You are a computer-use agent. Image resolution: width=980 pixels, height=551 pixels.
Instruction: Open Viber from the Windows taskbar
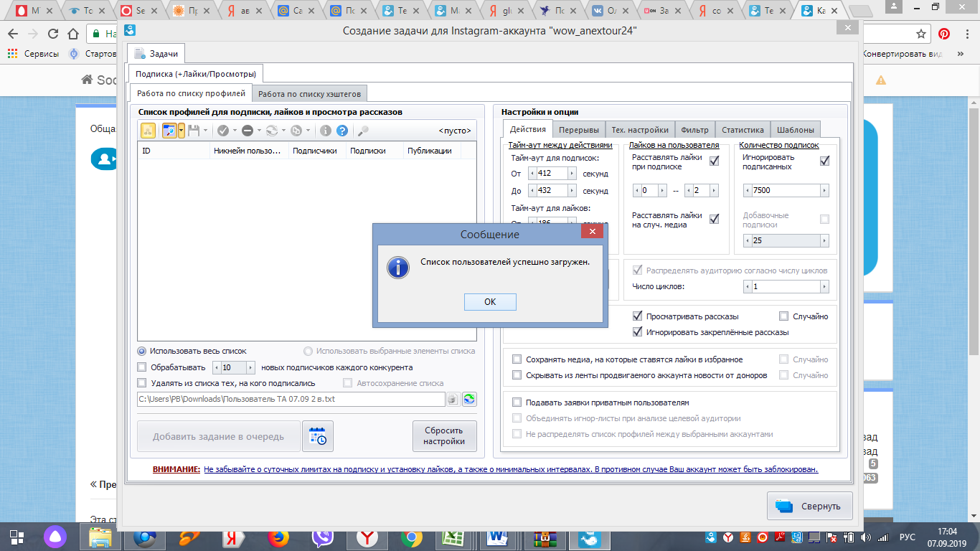[323, 537]
